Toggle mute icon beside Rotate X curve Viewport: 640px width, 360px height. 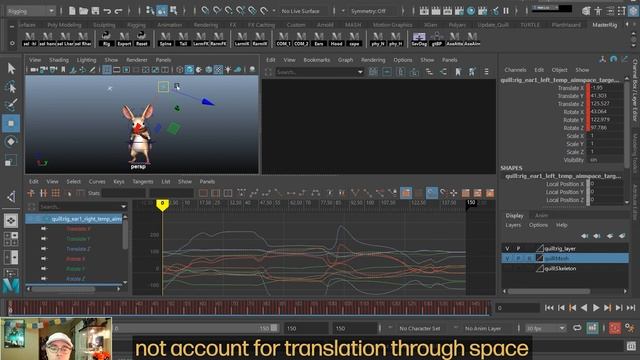point(44,259)
